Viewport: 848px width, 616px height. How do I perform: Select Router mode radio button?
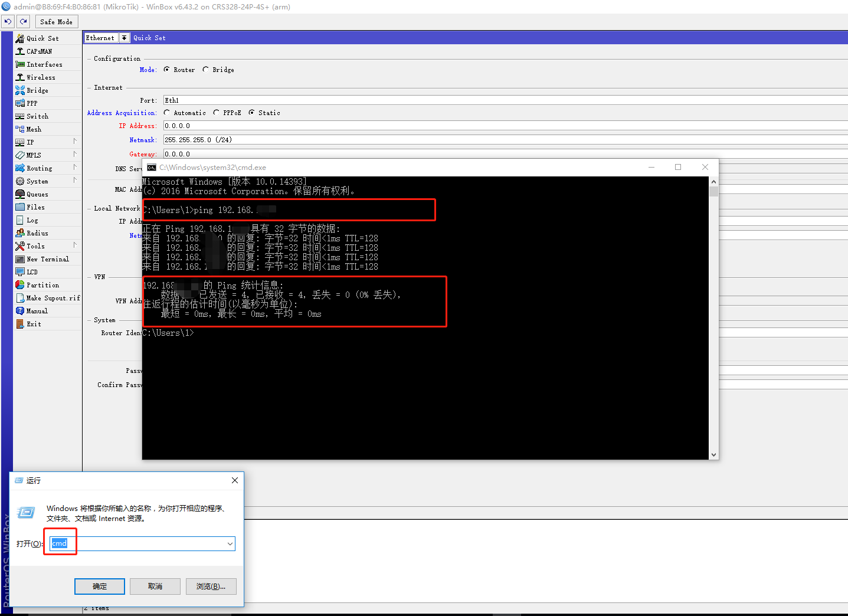click(x=166, y=70)
